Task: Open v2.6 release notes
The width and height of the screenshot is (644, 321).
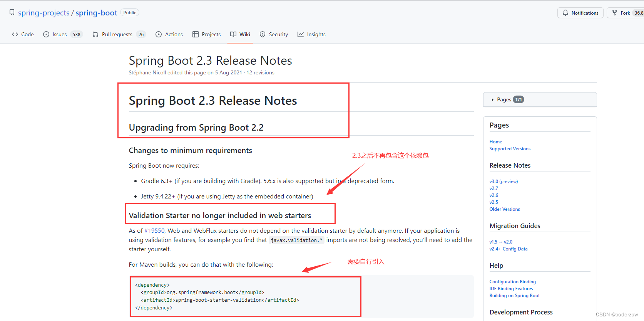Action: (494, 195)
